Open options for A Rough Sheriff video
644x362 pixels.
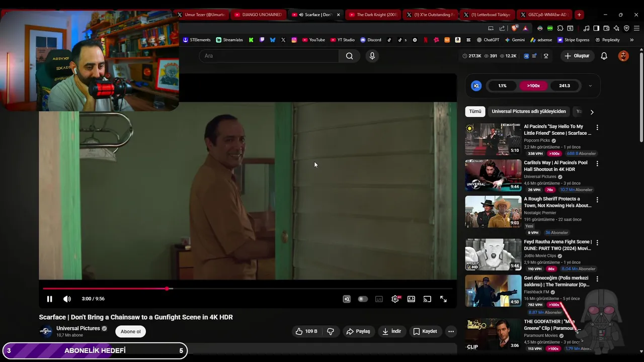coord(597,200)
